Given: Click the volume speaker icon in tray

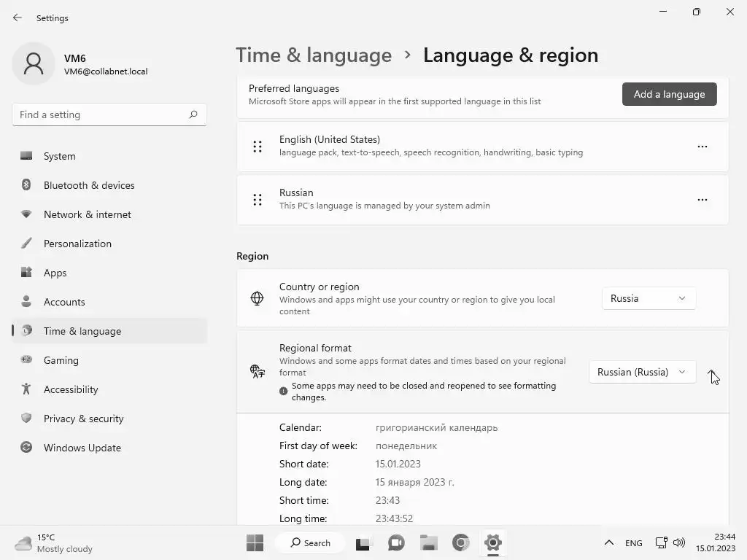Looking at the screenshot, I should coord(679,542).
